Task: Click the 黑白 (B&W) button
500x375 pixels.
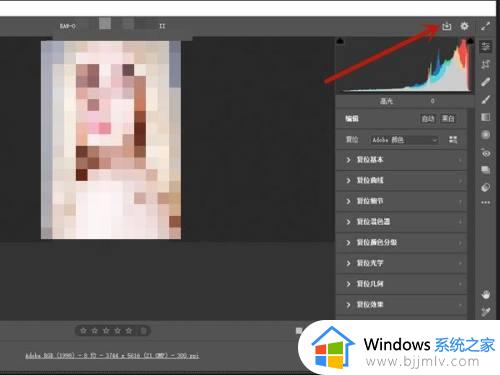Action: tap(448, 119)
